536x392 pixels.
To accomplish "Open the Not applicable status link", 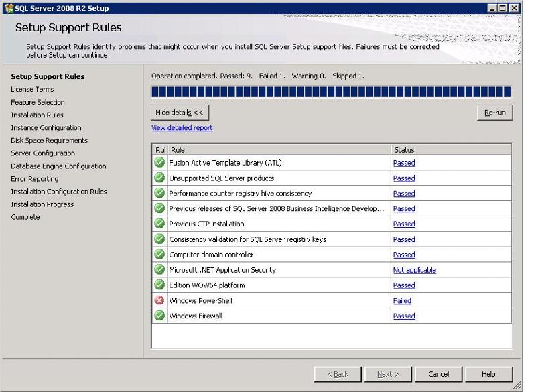I will 415,270.
